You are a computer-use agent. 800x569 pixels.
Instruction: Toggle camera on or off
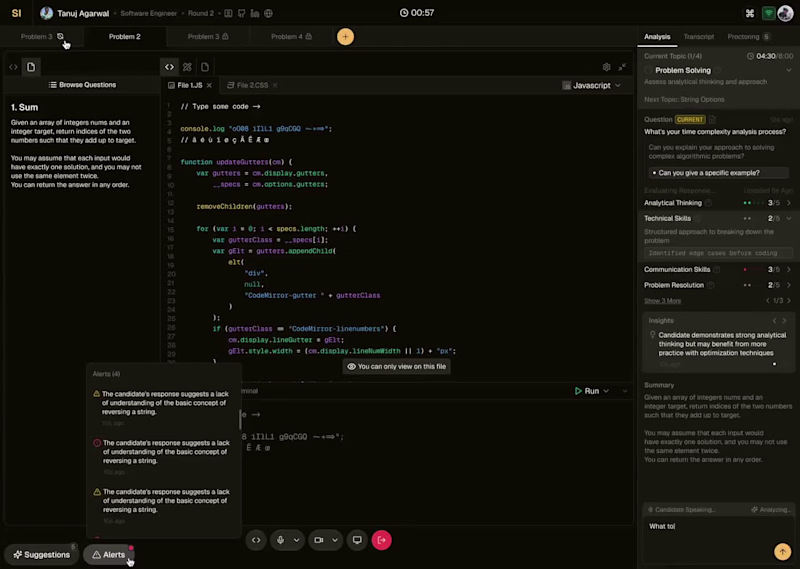click(319, 540)
